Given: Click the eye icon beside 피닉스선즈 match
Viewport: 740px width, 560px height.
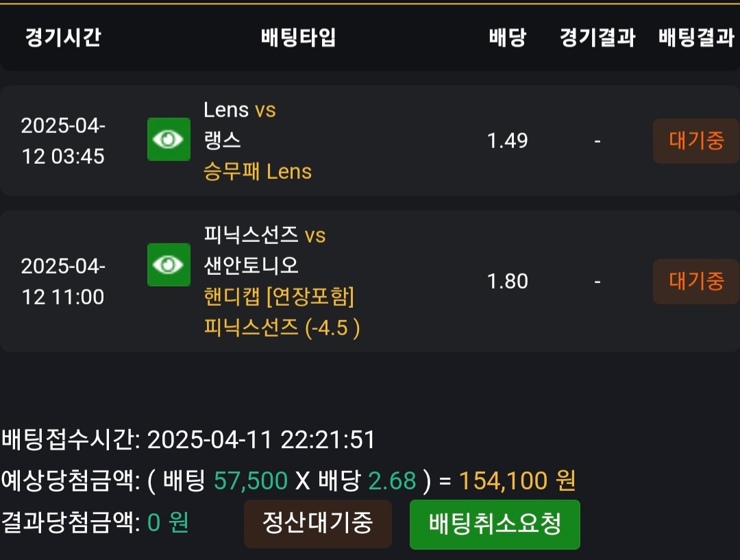Looking at the screenshot, I should (x=169, y=265).
